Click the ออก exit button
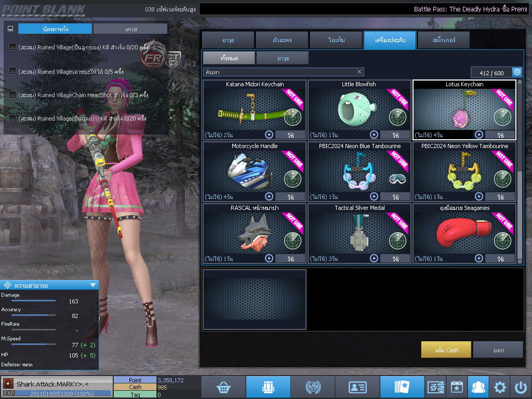 [x=498, y=350]
